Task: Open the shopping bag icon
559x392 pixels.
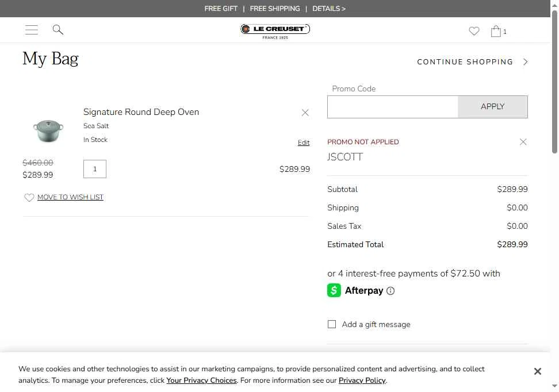Action: [x=496, y=32]
